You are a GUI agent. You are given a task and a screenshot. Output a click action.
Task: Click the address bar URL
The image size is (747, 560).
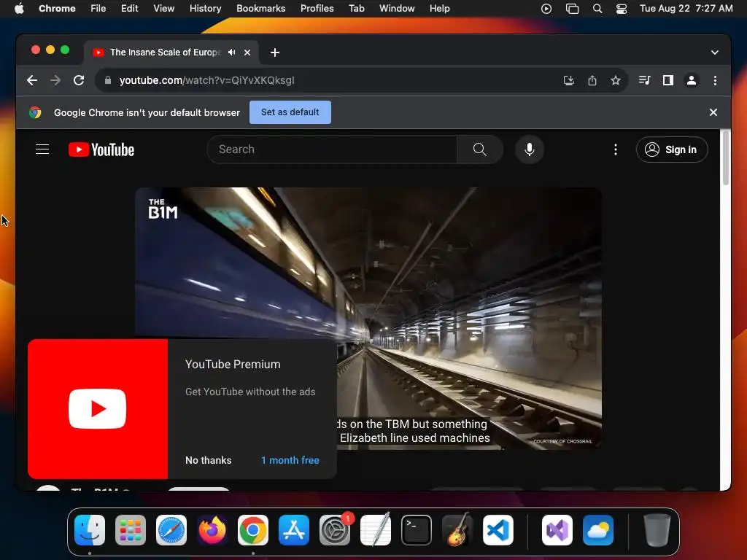coord(206,80)
